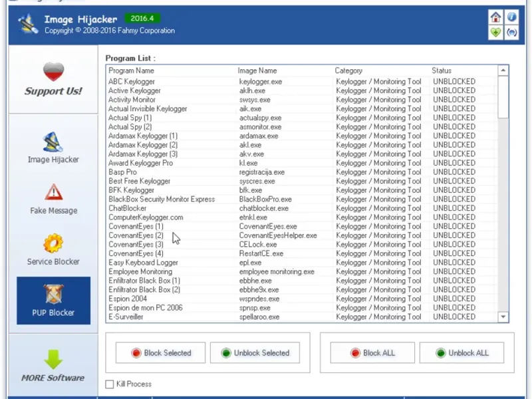Screen dimensions: 532x399
Task: Select the CovenantEyes (4) row
Action: point(301,253)
